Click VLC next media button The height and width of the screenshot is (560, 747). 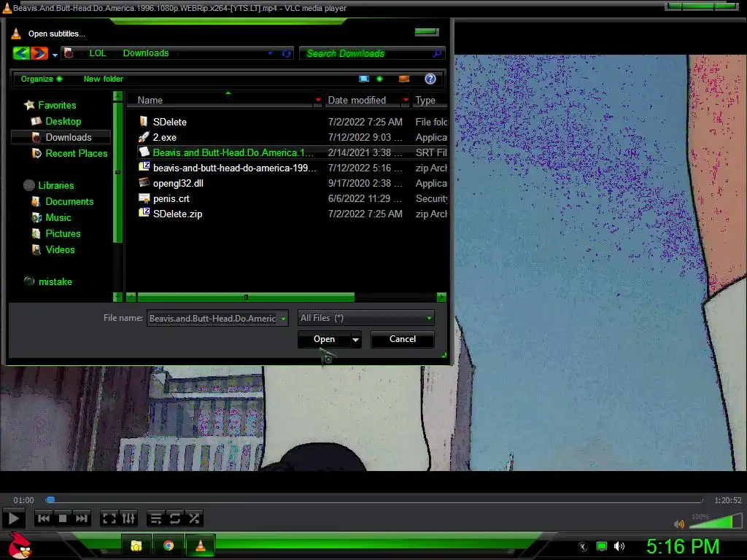point(82,518)
